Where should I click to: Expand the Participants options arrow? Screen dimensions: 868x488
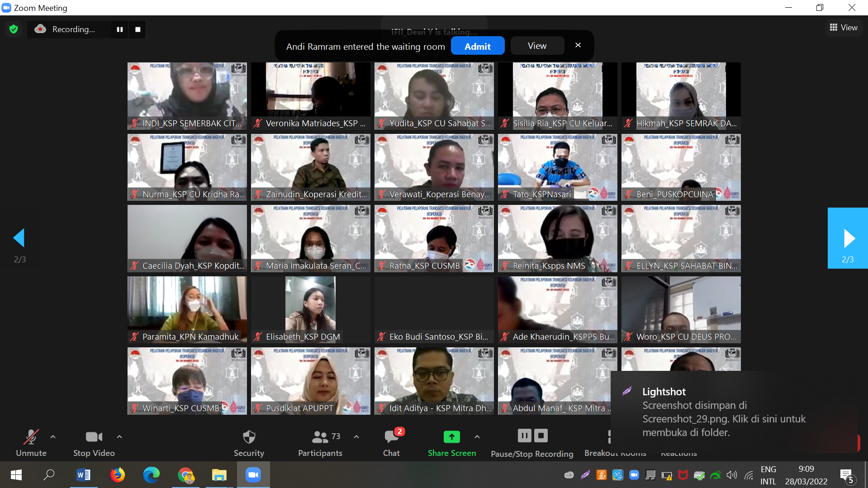click(x=356, y=437)
